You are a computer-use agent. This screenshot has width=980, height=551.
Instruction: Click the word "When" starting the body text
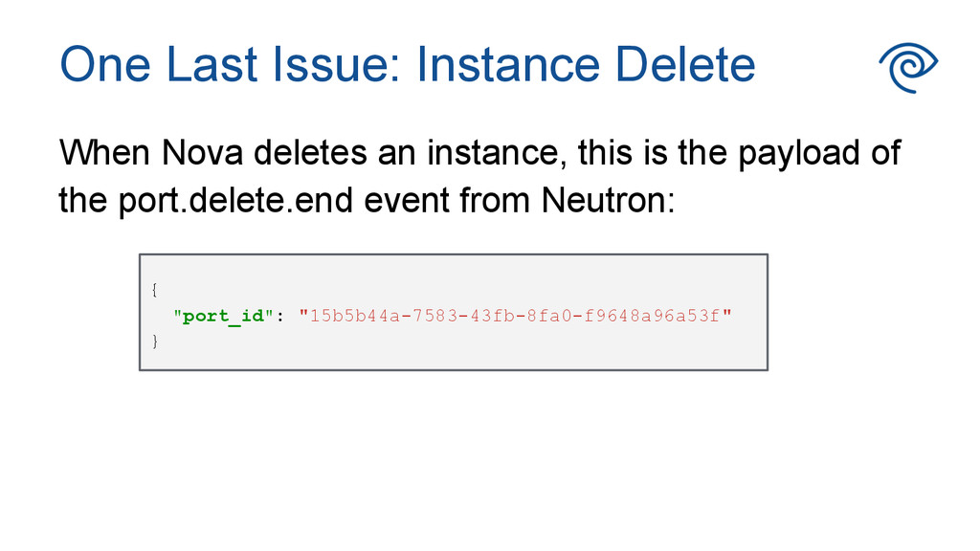pyautogui.click(x=104, y=153)
